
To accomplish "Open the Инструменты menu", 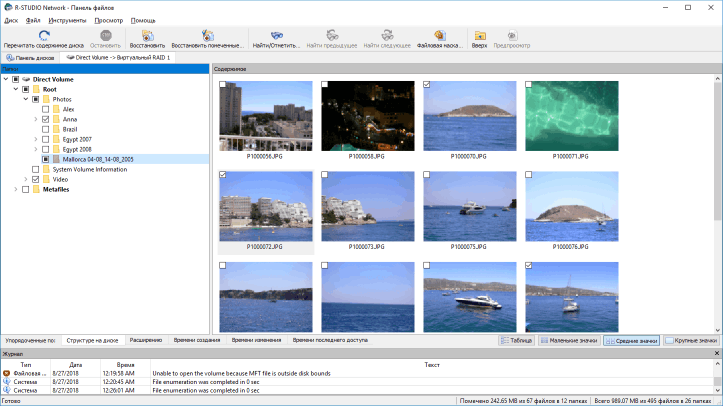I will 67,21.
